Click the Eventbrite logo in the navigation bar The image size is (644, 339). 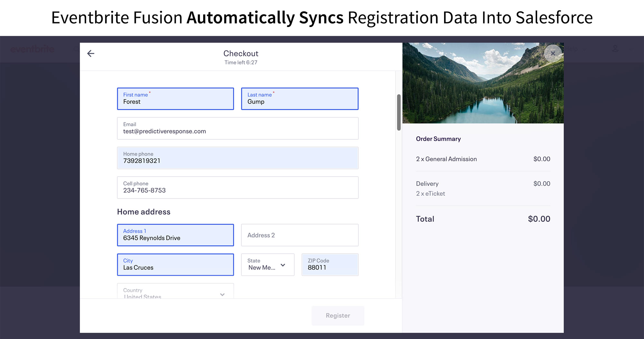pos(32,49)
